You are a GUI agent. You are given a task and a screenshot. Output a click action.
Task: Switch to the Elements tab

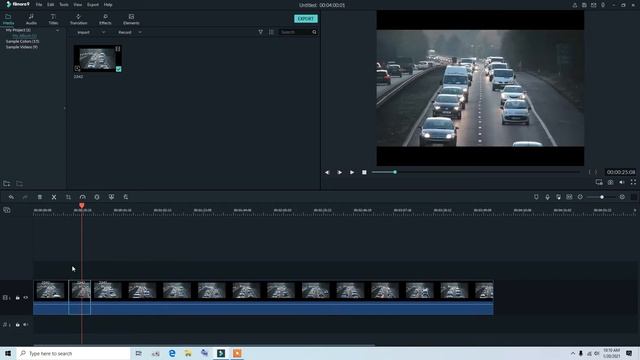pos(131,19)
